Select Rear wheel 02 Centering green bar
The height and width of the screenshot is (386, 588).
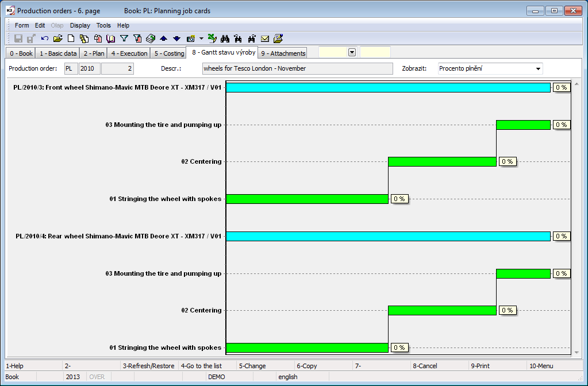click(442, 310)
